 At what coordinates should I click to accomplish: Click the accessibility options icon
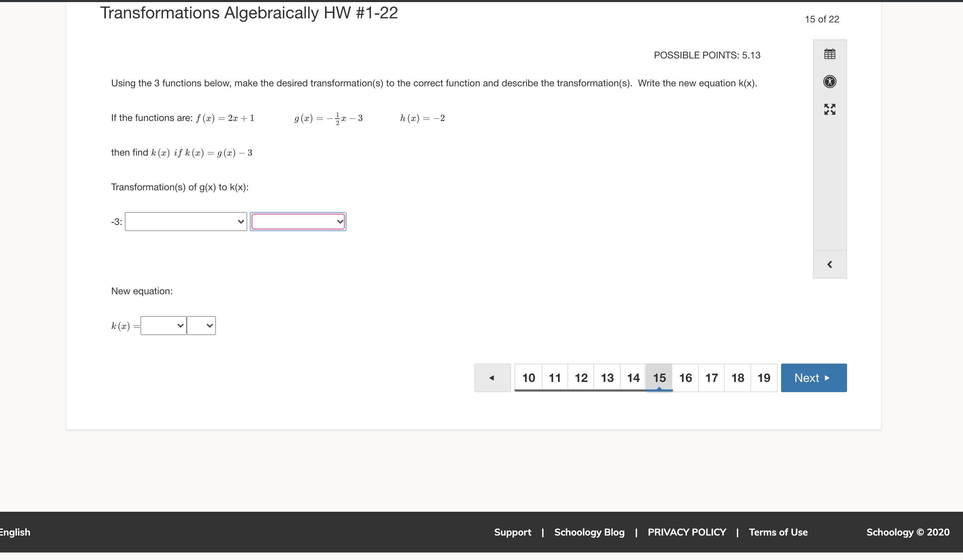[x=830, y=82]
